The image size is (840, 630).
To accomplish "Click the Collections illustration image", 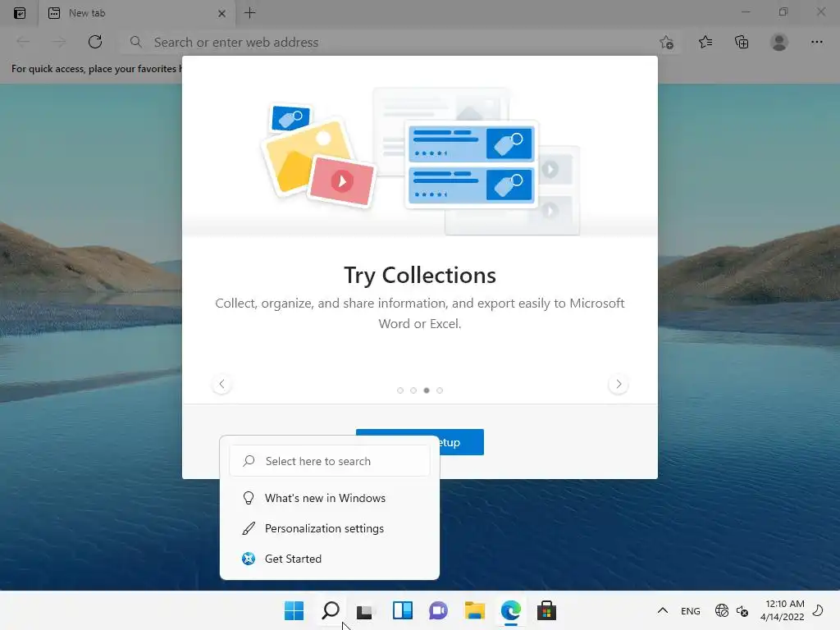I will 420,162.
